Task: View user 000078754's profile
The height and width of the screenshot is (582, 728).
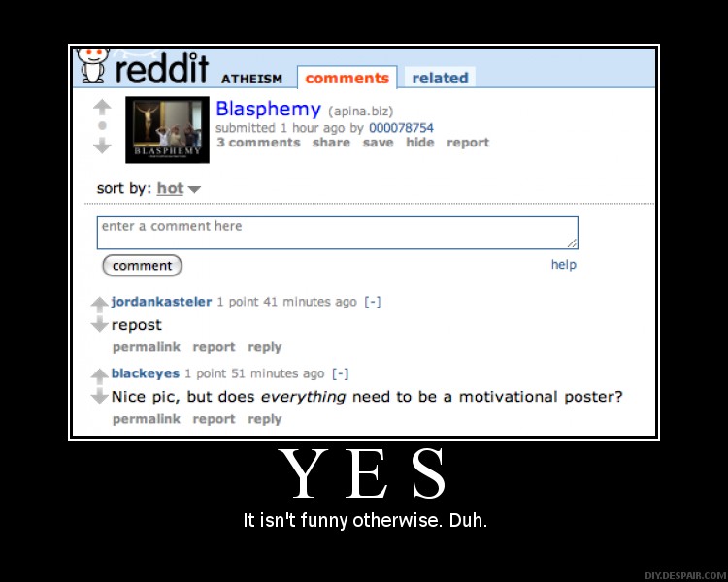Action: click(401, 128)
